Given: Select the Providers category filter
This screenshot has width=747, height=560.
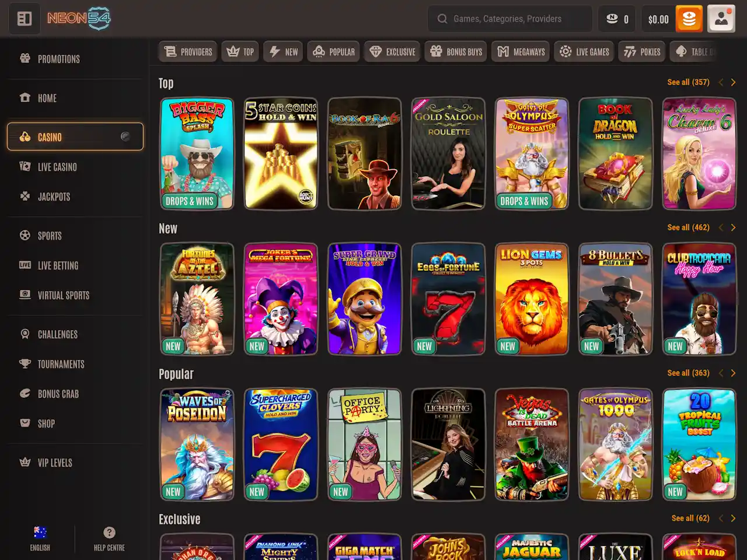Looking at the screenshot, I should coord(188,52).
